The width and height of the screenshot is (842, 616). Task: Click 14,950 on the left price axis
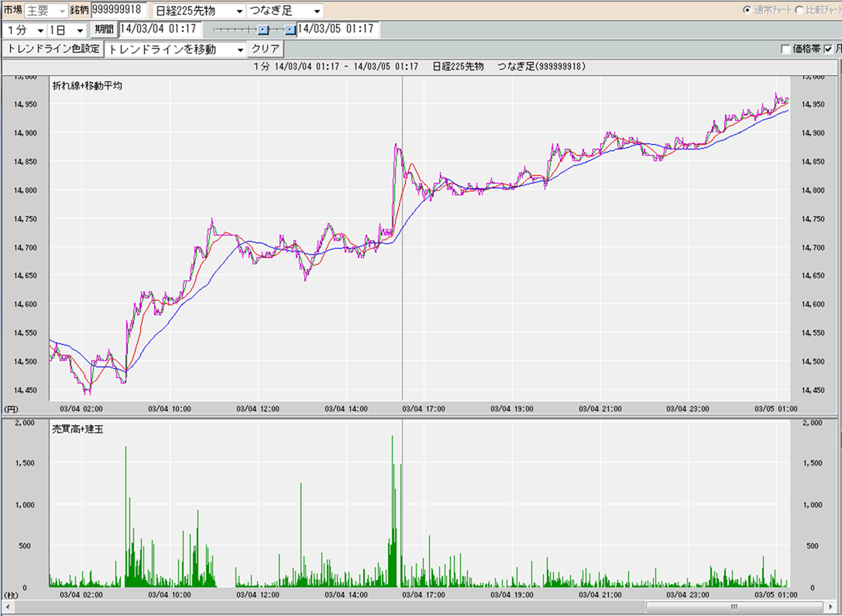pos(26,104)
